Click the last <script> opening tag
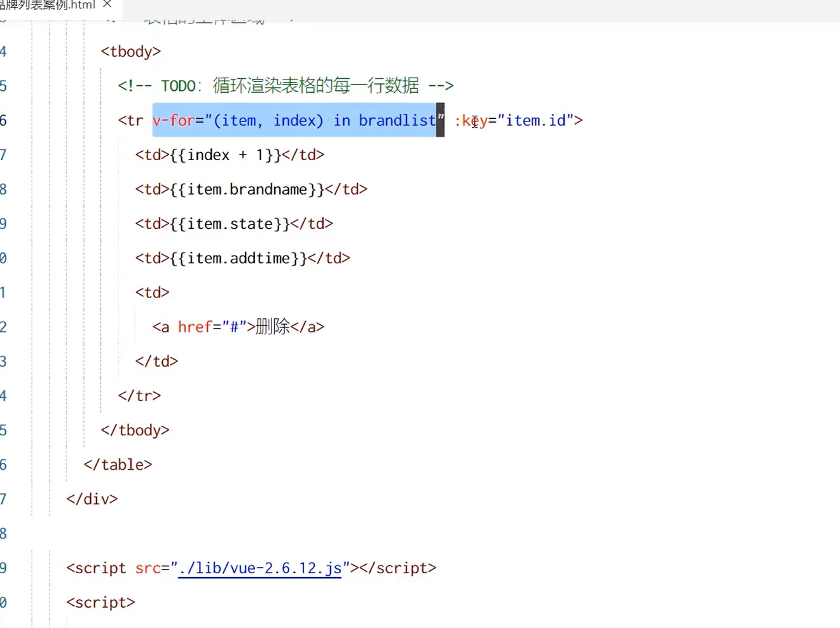The width and height of the screenshot is (840, 628). [x=100, y=602]
